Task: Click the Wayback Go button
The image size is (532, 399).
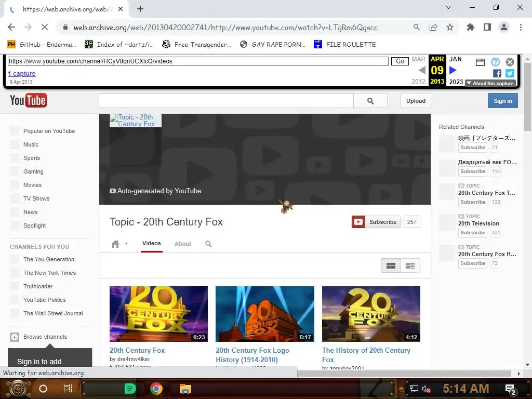Action: pyautogui.click(x=400, y=61)
